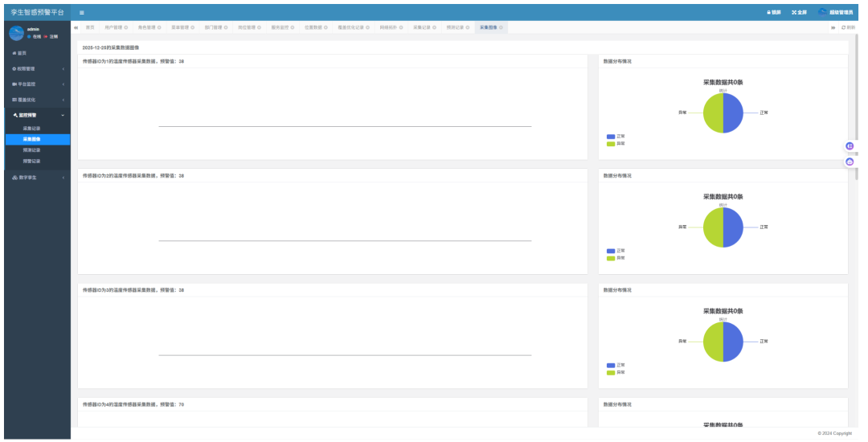This screenshot has width=868, height=442.
Task: Click the upper purple floating assistant icon
Action: pos(850,146)
